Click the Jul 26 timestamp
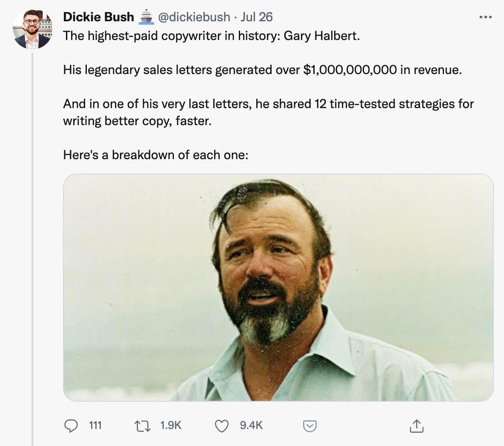 point(256,17)
